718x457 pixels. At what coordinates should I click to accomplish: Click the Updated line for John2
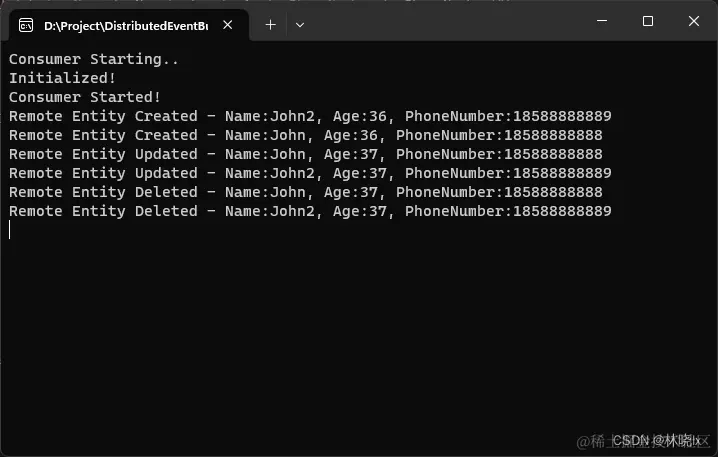(x=310, y=174)
